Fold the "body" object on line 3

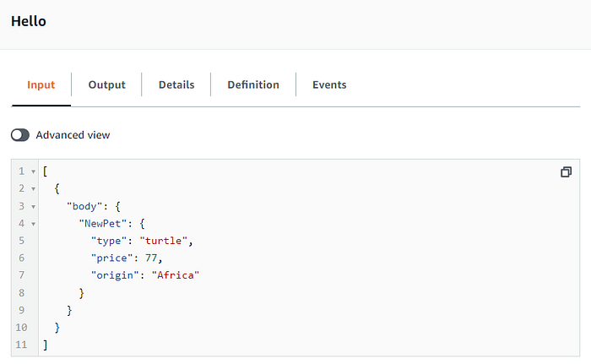point(33,207)
